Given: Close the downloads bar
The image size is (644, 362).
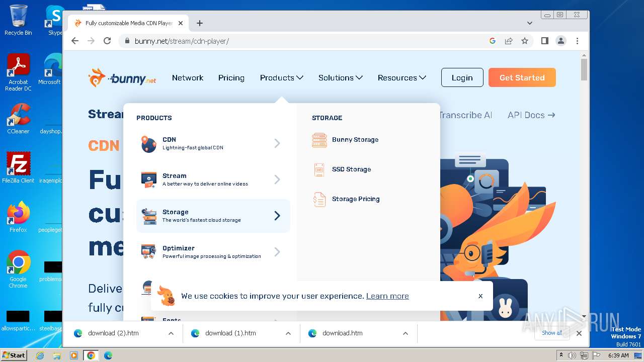Looking at the screenshot, I should point(579,333).
